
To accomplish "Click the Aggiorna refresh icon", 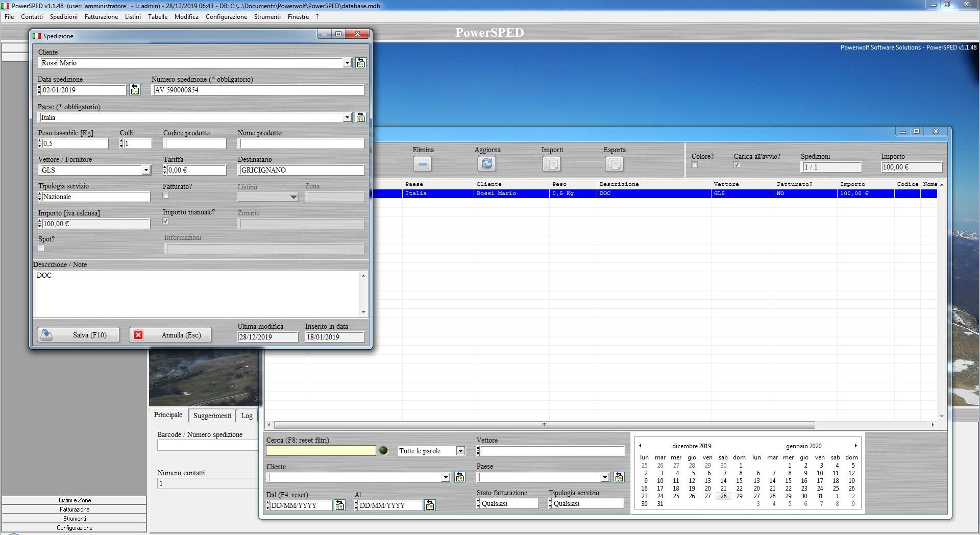I will pos(487,164).
